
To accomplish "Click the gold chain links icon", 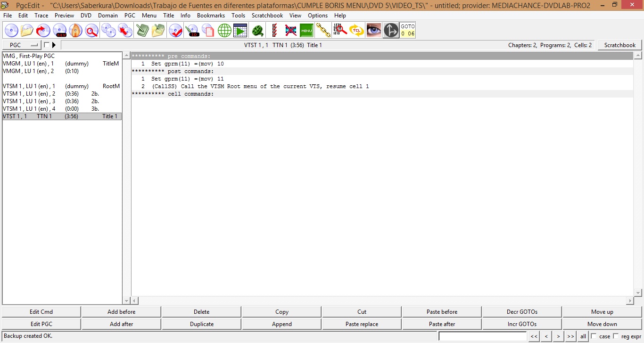I will (323, 31).
